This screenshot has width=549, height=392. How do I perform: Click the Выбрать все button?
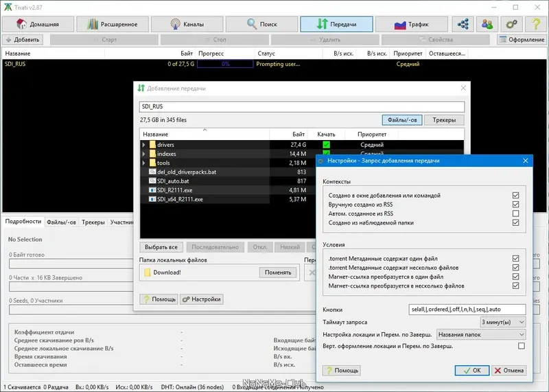pyautogui.click(x=161, y=247)
